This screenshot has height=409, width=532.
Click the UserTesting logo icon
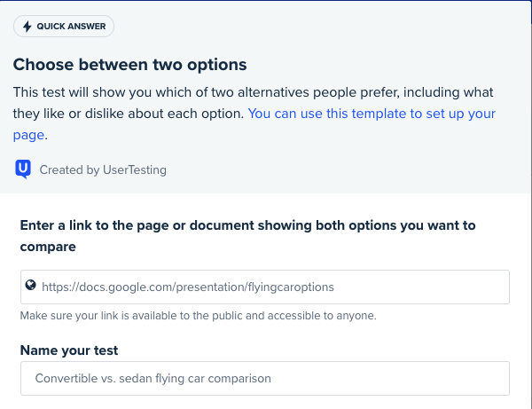(x=24, y=169)
